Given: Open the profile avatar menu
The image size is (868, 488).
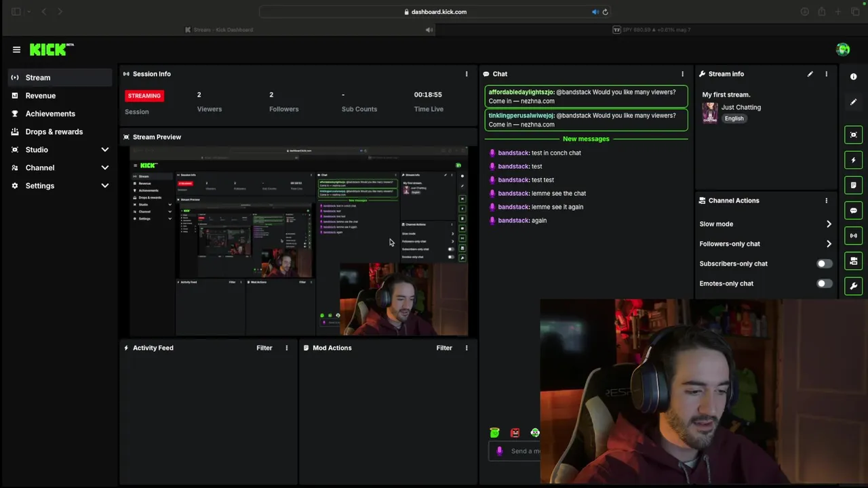Looking at the screenshot, I should 843,49.
